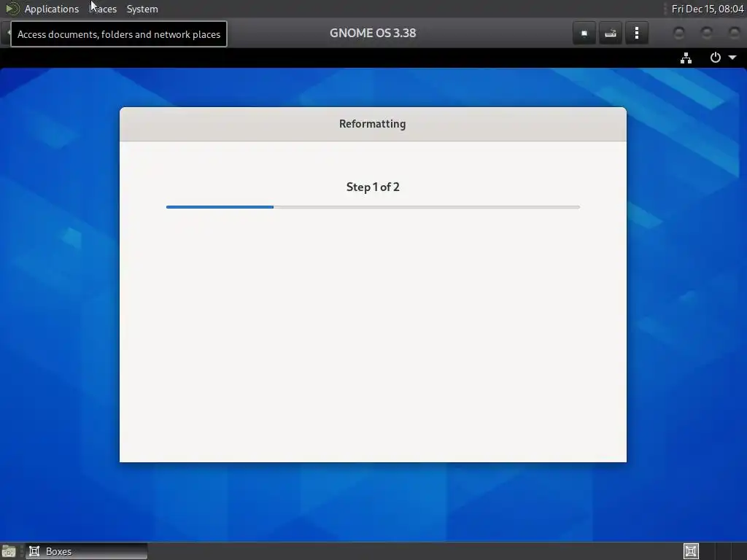This screenshot has height=560, width=747.
Task: Click the Reformatting dialog title
Action: coord(373,124)
